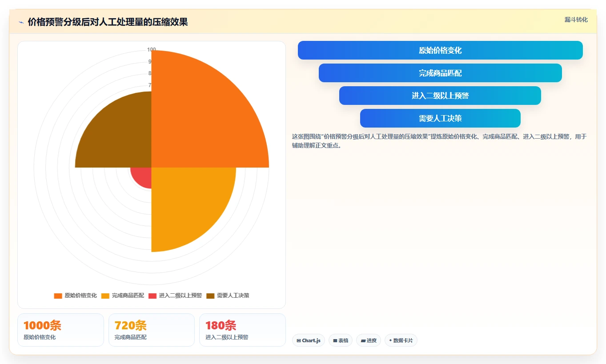Select the 完成商品匹配 funnel bar

pos(440,73)
